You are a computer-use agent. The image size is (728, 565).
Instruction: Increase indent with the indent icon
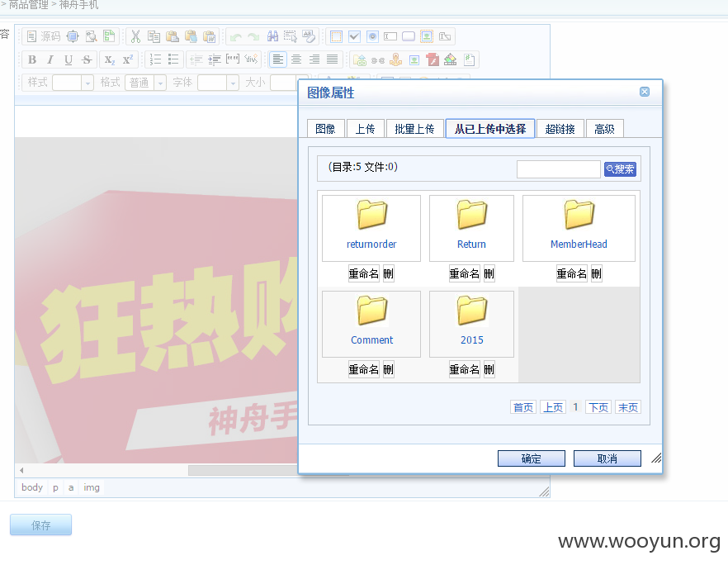[x=215, y=59]
